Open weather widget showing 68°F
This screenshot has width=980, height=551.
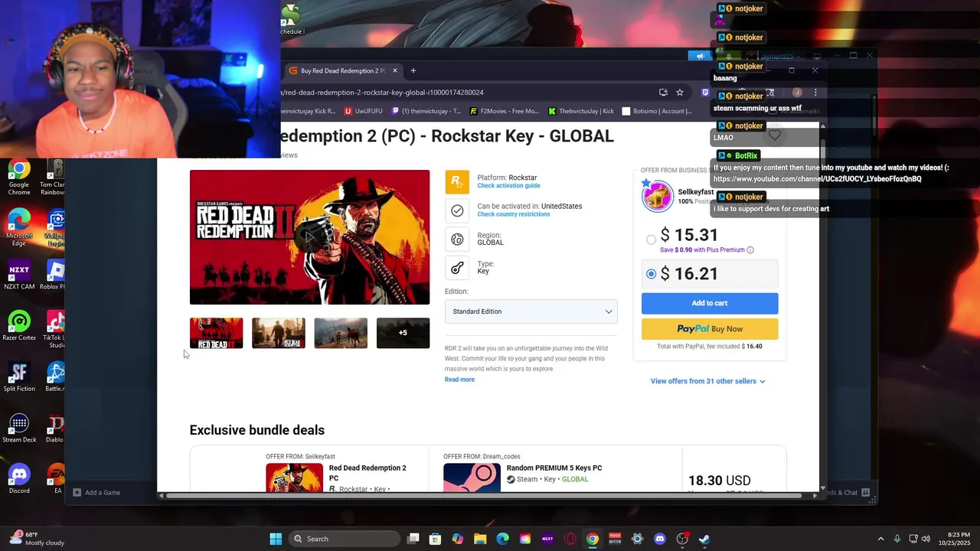point(37,539)
